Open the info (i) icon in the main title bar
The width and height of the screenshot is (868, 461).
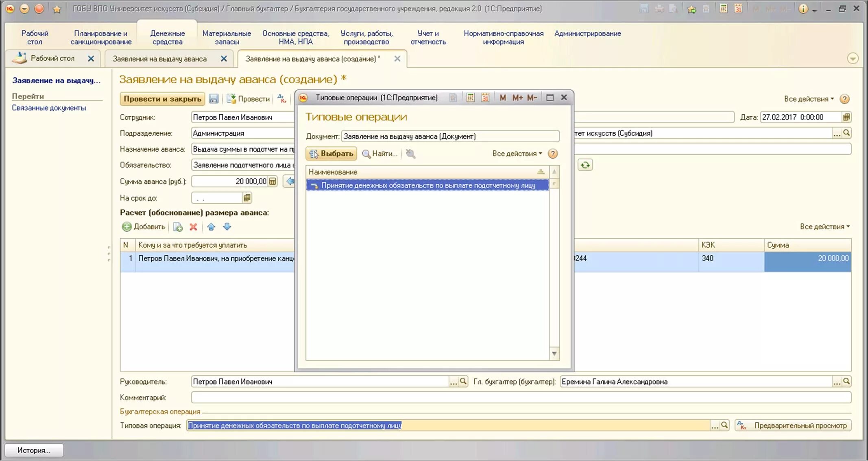(x=803, y=9)
